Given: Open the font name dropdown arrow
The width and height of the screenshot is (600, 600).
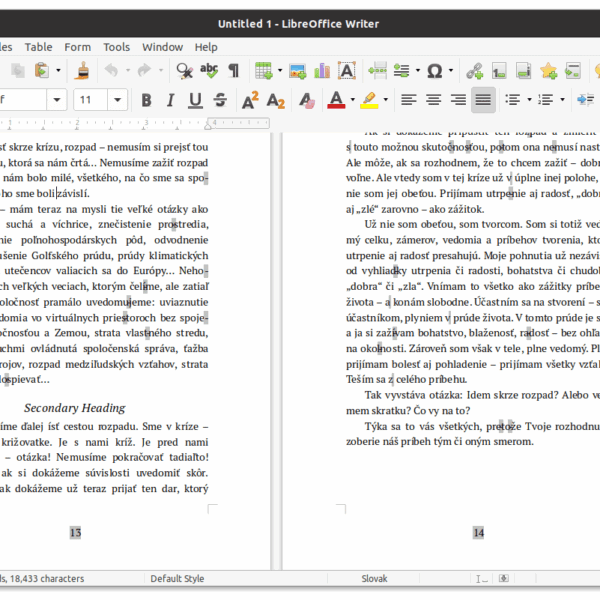Looking at the screenshot, I should click(57, 100).
